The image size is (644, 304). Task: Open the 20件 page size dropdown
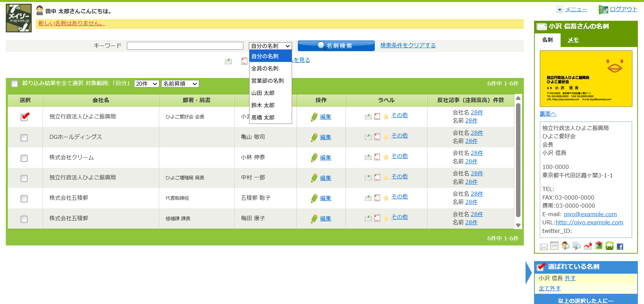pyautogui.click(x=147, y=84)
